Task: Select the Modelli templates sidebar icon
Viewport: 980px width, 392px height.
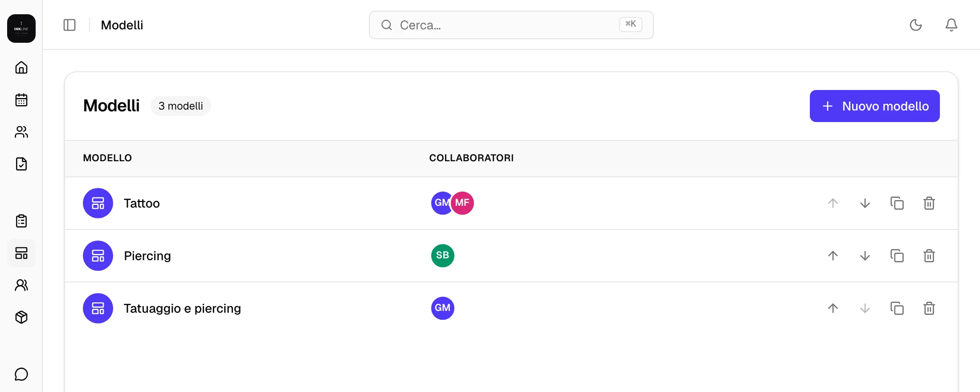Action: point(21,253)
